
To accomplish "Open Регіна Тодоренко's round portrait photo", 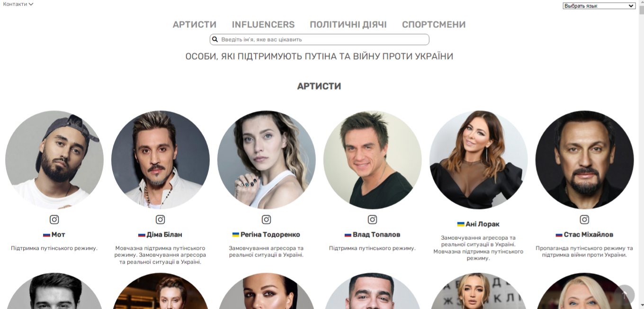I will click(267, 160).
